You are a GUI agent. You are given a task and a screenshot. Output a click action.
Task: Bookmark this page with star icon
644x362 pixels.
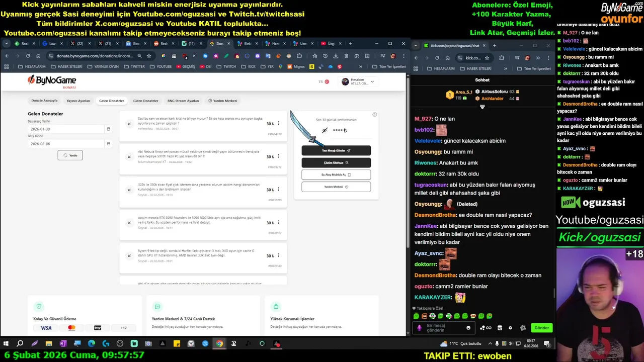149,56
